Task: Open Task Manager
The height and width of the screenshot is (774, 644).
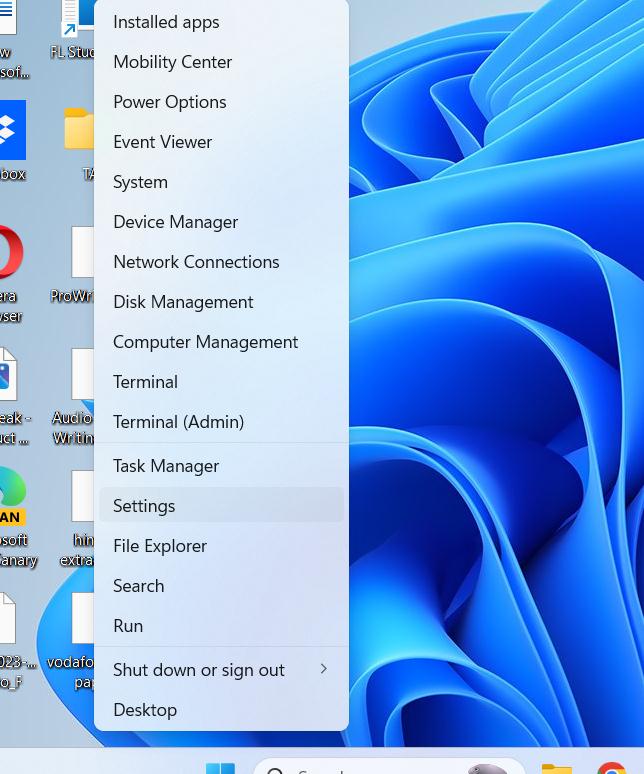Action: [x=221, y=466]
